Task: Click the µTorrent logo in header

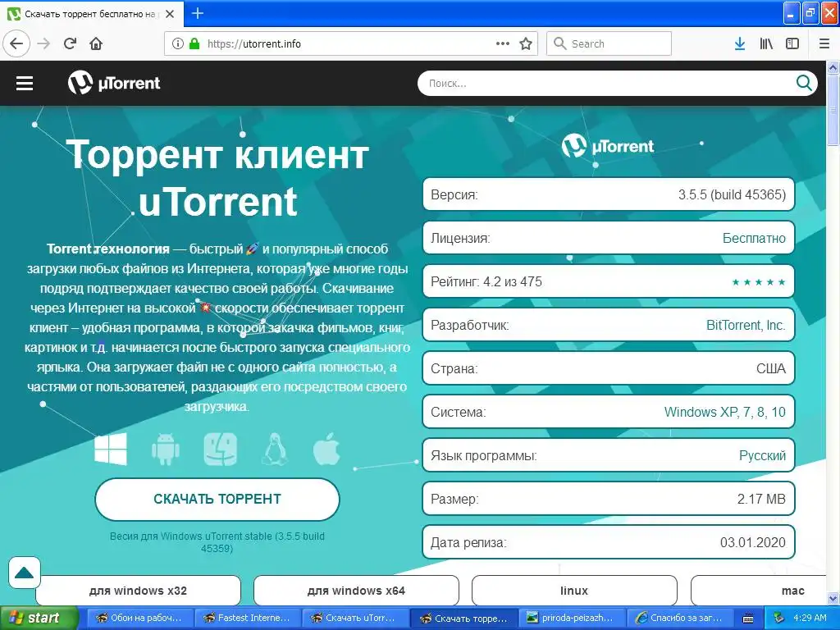Action: (114, 83)
